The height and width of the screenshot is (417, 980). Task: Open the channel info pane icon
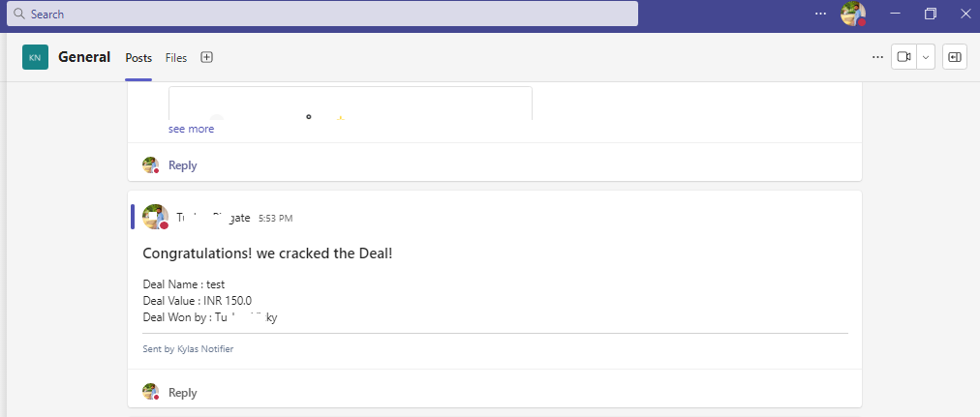click(955, 57)
